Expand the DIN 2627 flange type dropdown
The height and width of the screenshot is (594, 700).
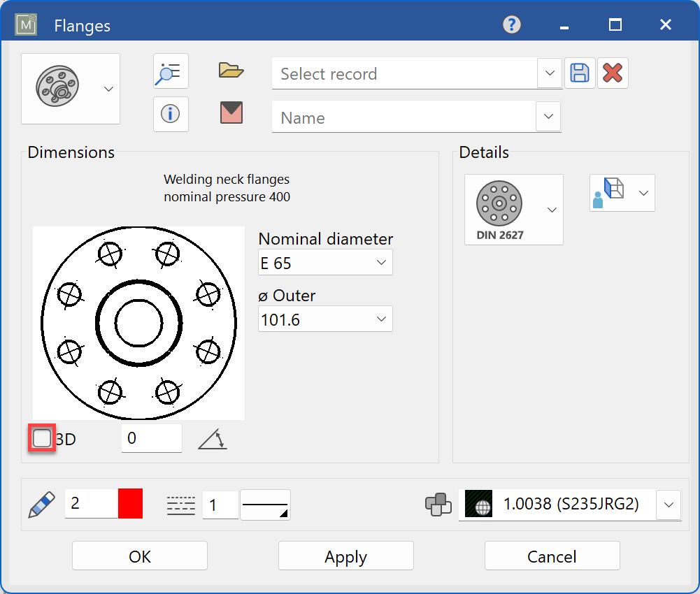[x=552, y=210]
